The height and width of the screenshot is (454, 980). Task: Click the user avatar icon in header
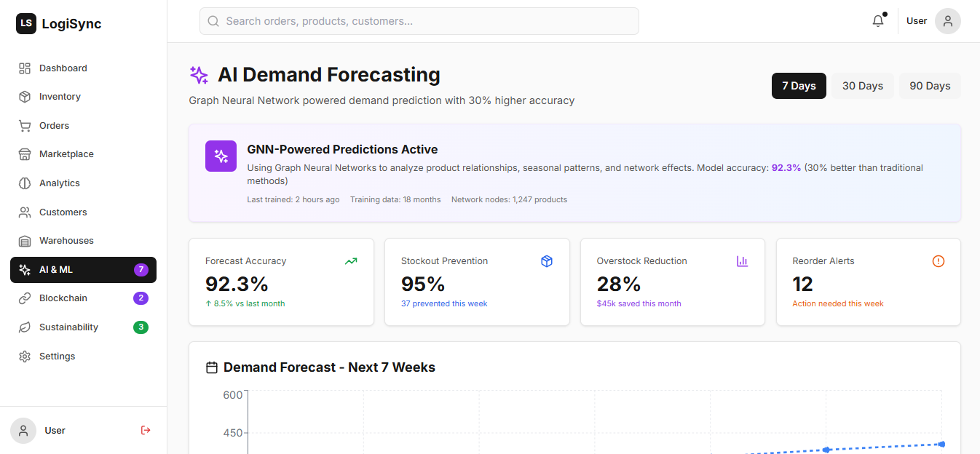[x=947, y=21]
